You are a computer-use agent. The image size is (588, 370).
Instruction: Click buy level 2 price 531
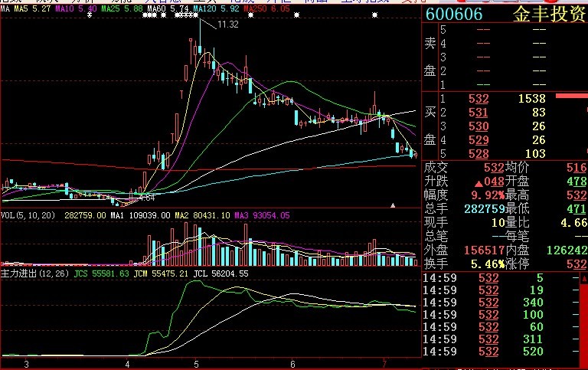coord(479,113)
